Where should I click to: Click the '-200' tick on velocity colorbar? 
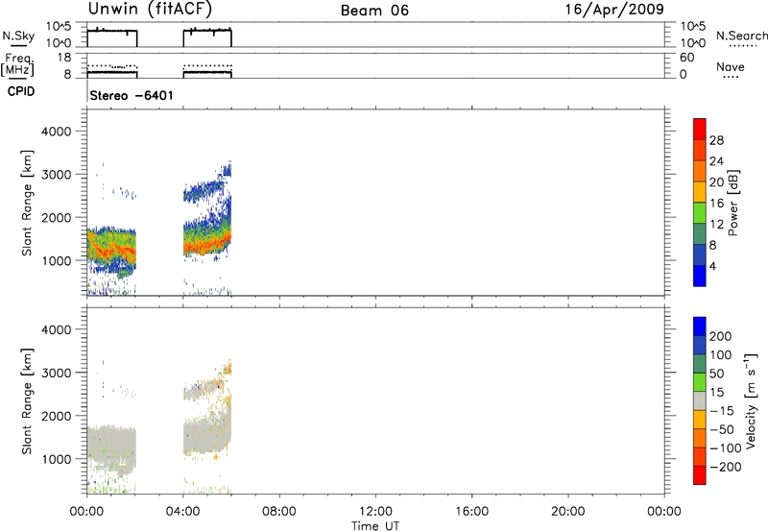point(726,467)
